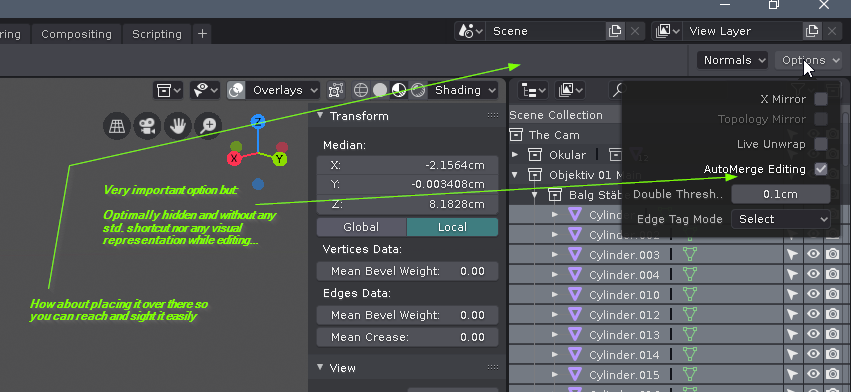
Task: Select Cylinder.012 in the outliner
Action: point(624,315)
